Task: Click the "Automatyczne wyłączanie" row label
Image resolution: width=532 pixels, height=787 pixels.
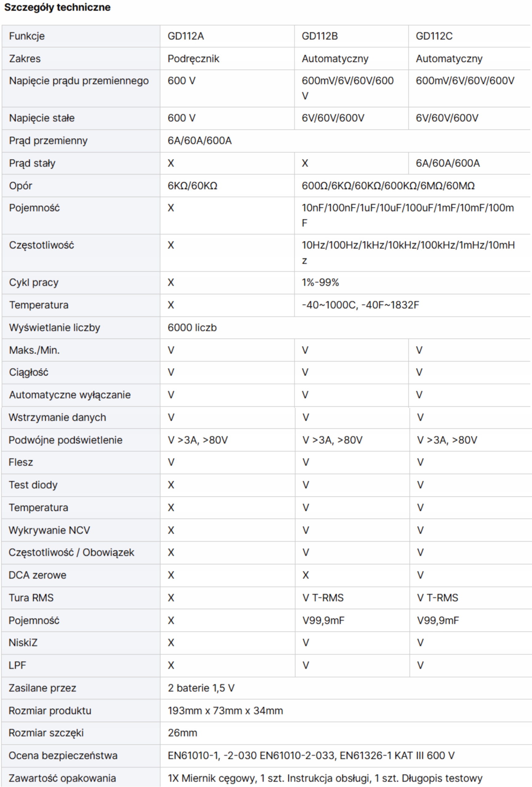Action: (x=70, y=395)
